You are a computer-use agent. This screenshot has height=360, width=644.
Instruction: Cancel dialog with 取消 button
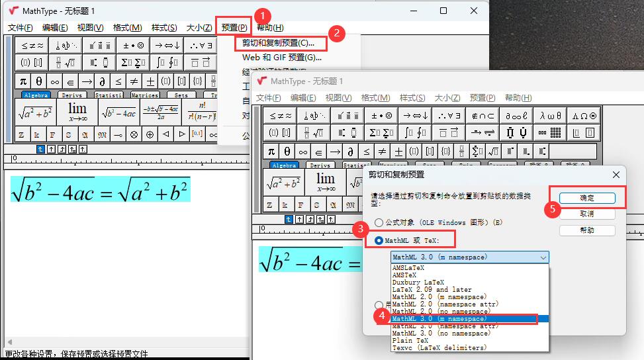pyautogui.click(x=587, y=214)
